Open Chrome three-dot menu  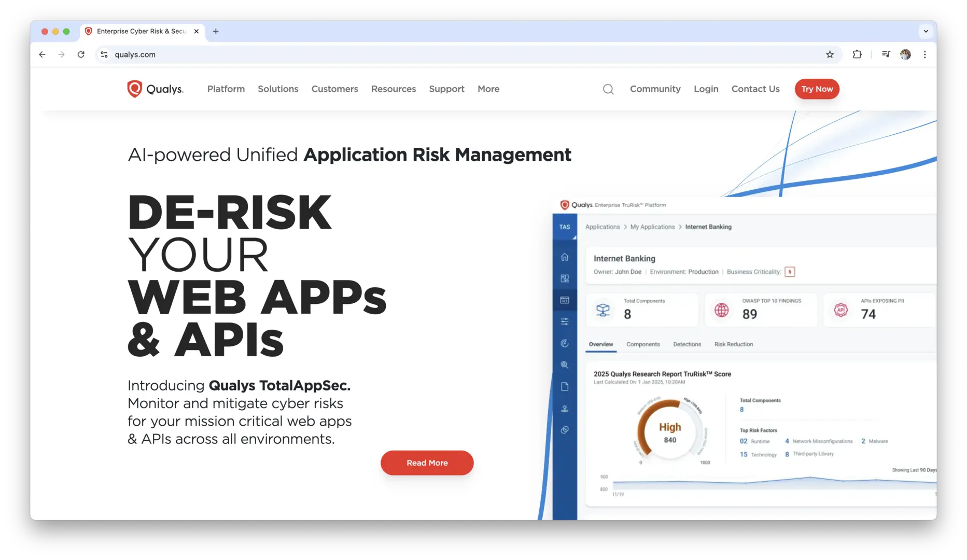pos(924,54)
